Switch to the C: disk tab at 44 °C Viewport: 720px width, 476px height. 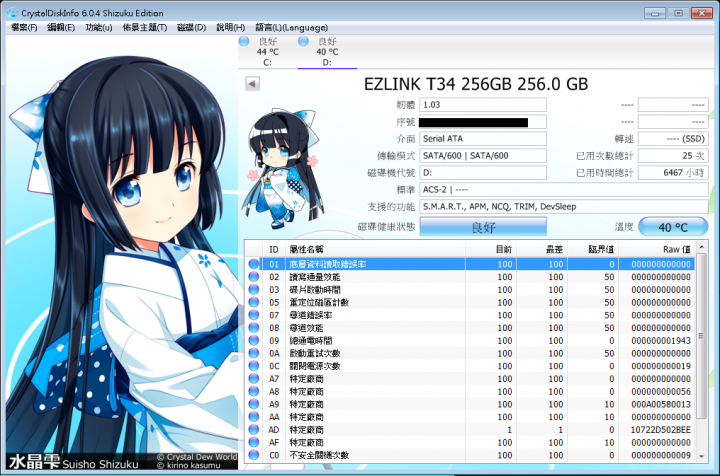click(268, 51)
